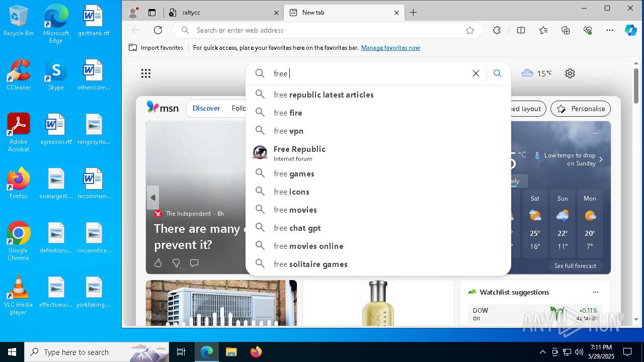Open the Windows Start menu
The height and width of the screenshot is (362, 644).
click(x=12, y=352)
